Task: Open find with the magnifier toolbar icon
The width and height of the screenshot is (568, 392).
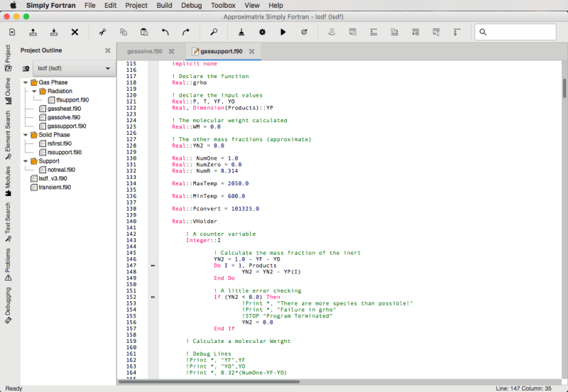Action: (214, 32)
